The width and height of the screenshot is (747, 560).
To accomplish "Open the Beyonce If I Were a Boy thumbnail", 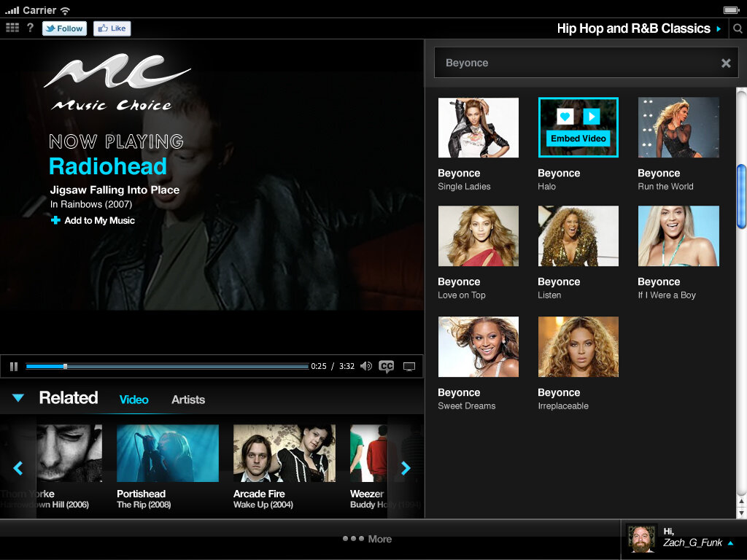I will tap(678, 236).
